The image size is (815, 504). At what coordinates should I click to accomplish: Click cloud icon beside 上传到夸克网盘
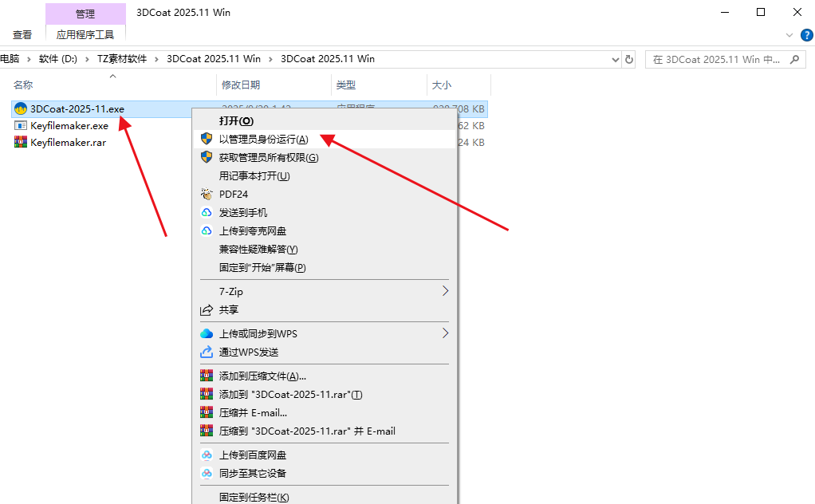tap(207, 230)
